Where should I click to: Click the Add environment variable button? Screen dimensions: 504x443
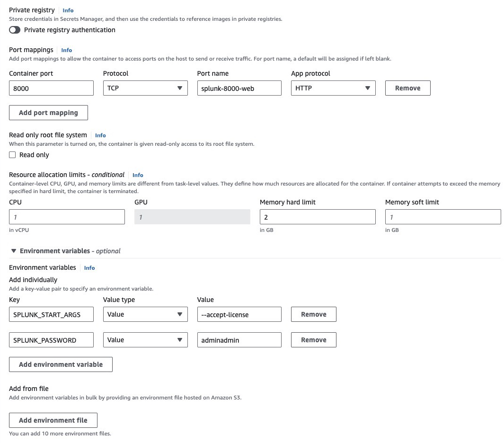click(x=60, y=364)
